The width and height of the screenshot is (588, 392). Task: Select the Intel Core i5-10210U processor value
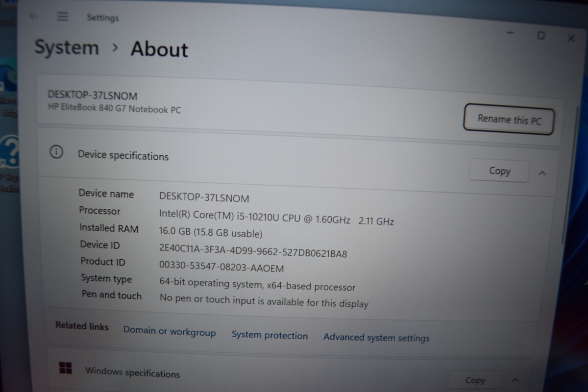point(276,217)
